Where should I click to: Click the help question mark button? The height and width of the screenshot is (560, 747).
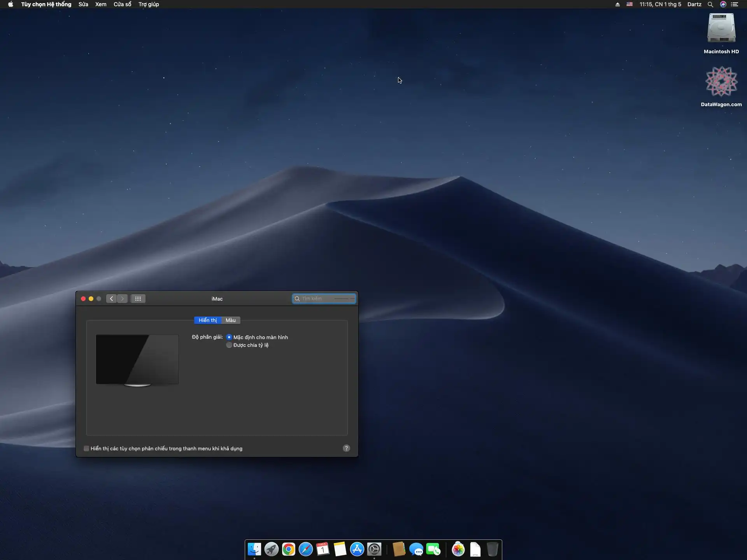pos(346,448)
